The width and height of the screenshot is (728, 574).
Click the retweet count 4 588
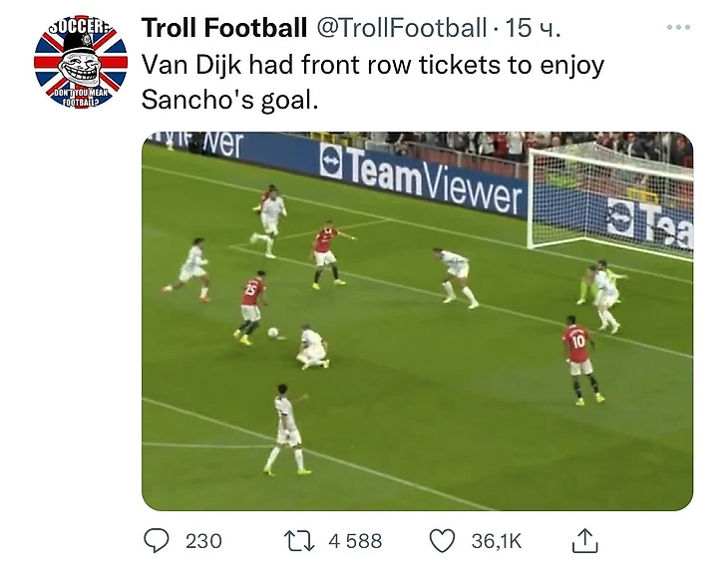tap(355, 540)
